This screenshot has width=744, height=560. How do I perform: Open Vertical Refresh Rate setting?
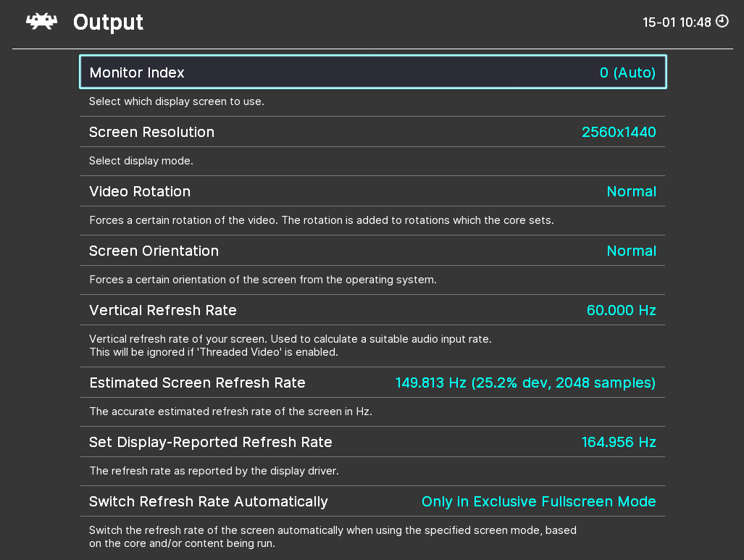pos(373,310)
